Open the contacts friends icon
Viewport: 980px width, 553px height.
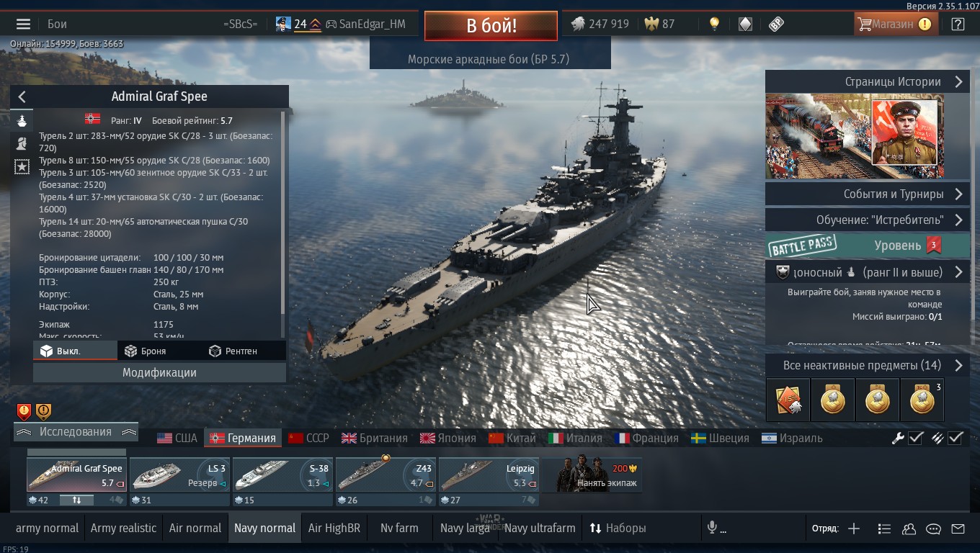[x=909, y=529]
